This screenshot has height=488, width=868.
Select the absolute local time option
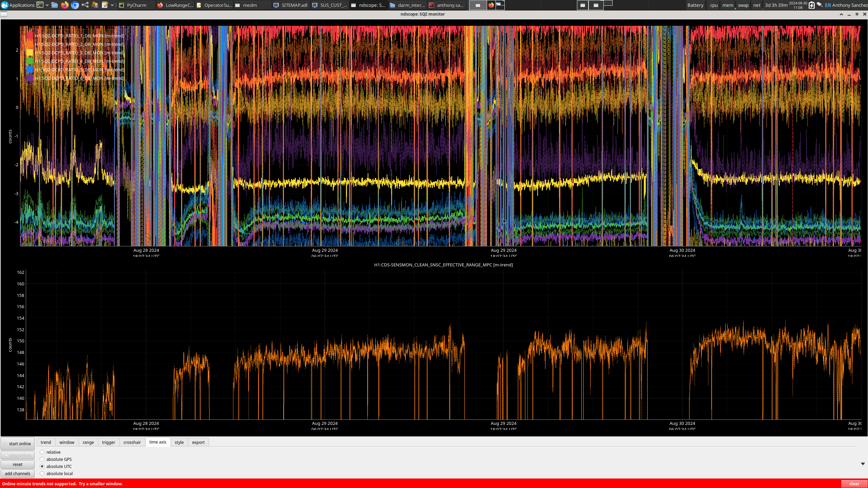pos(56,473)
